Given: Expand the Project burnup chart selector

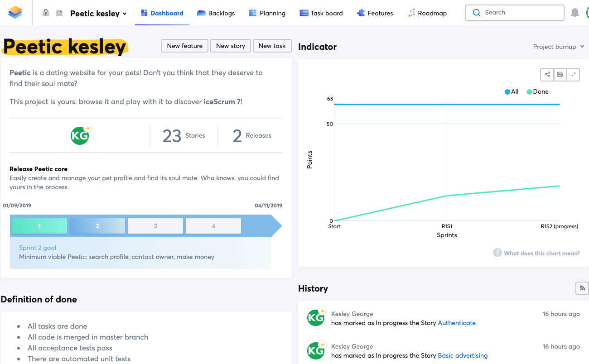Looking at the screenshot, I should coord(559,47).
